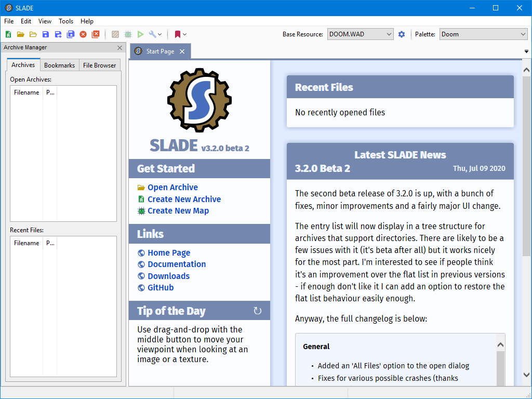Screen dimensions: 532x399
Task: Open the Map Editor toolbar icon
Action: point(128,34)
